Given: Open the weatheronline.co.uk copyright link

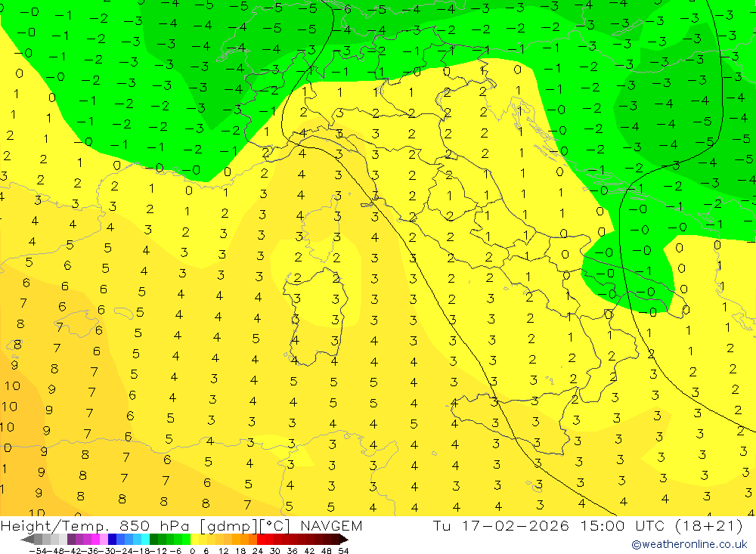Looking at the screenshot, I should [x=689, y=544].
